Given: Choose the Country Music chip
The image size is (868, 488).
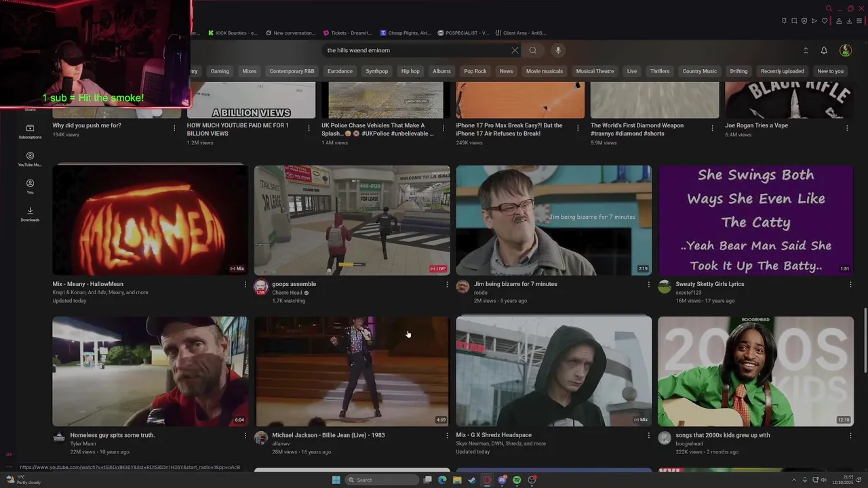Looking at the screenshot, I should coord(700,71).
